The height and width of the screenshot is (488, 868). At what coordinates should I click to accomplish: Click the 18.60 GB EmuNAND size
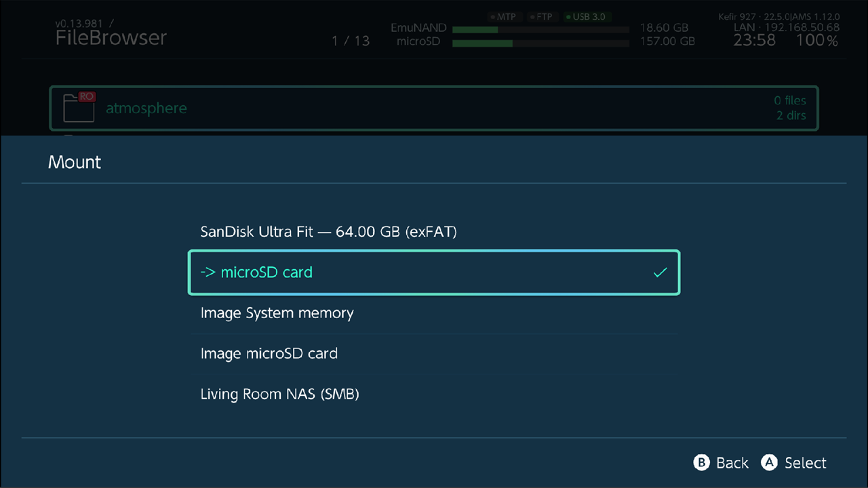664,28
